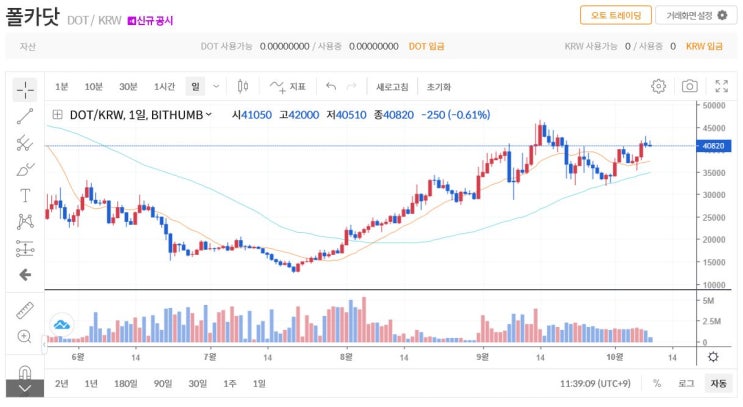The width and height of the screenshot is (743, 407).
Task: Take a chart snapshot with camera icon
Action: click(689, 86)
